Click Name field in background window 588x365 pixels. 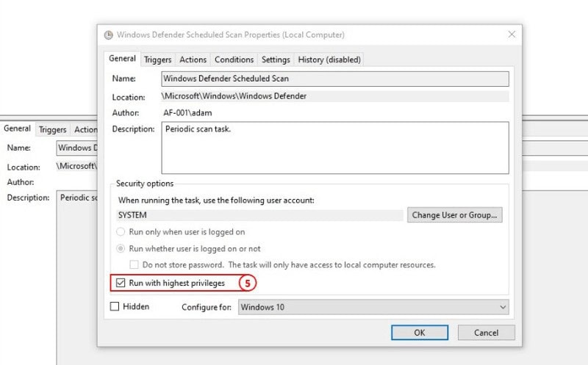point(77,148)
